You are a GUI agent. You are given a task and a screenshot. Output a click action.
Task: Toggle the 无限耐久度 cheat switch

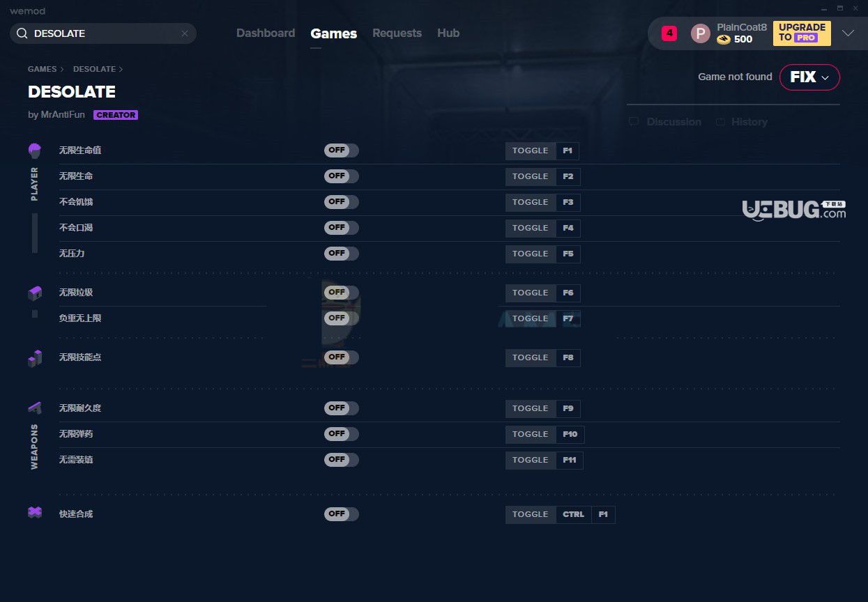342,408
